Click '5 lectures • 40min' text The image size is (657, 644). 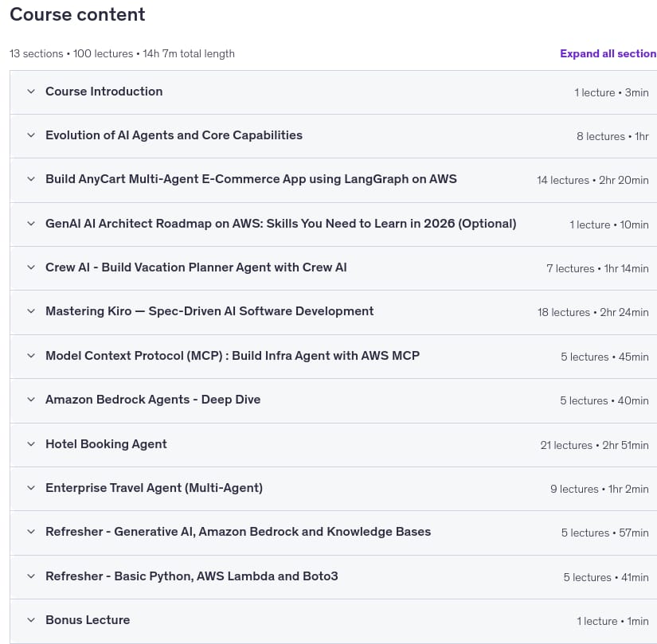604,400
